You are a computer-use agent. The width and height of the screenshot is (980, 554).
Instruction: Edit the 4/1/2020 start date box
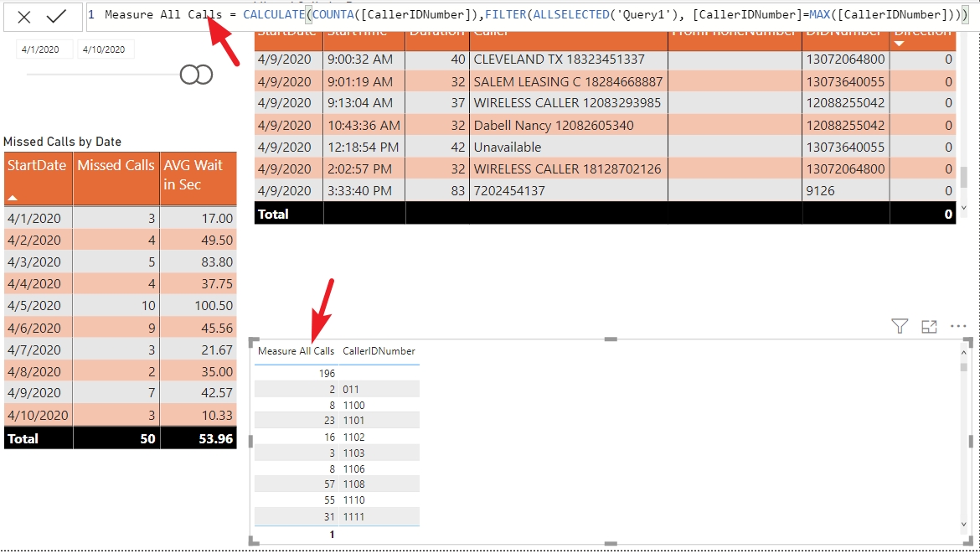pos(44,49)
